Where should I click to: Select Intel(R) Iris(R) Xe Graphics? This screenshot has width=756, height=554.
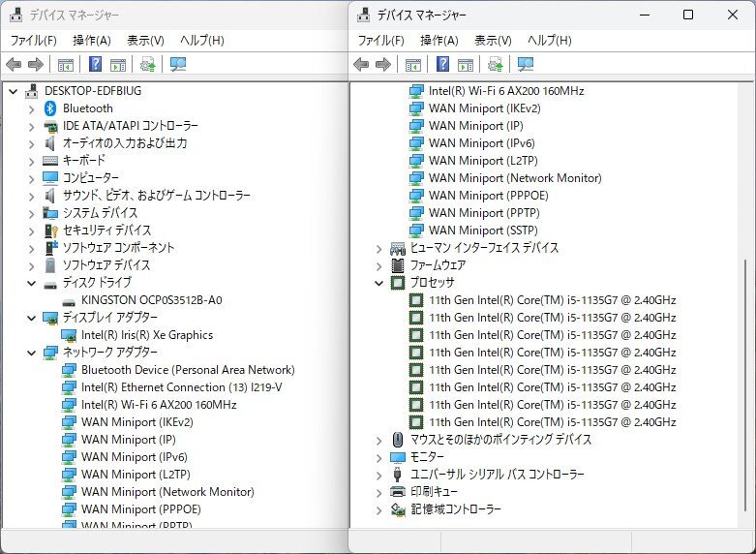147,335
